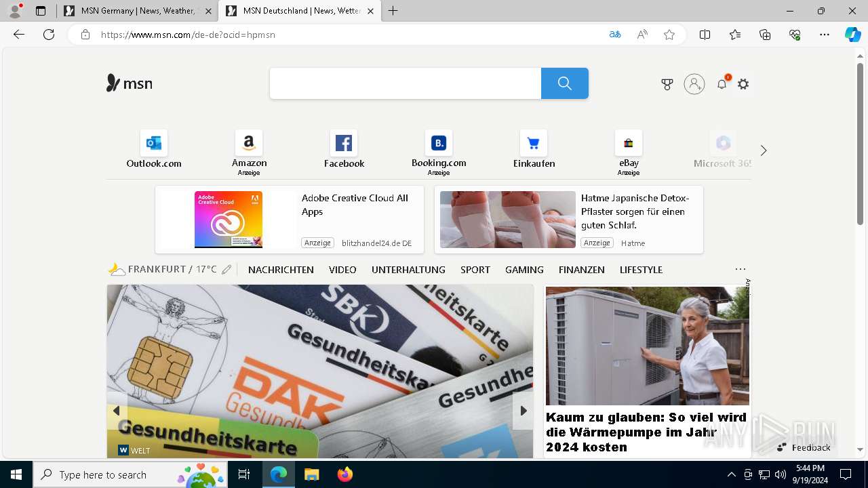Open more navigation categories ellipsis
Image resolution: width=868 pixels, height=488 pixels.
coord(741,269)
